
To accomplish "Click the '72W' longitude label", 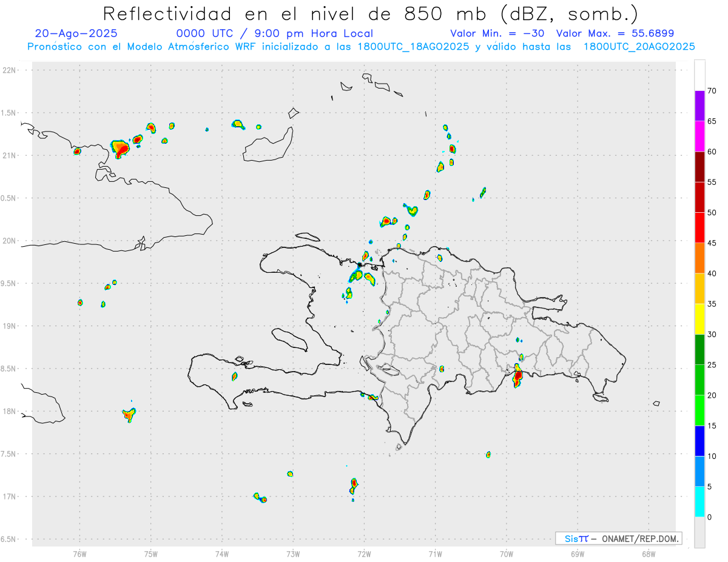I will 364,554.
